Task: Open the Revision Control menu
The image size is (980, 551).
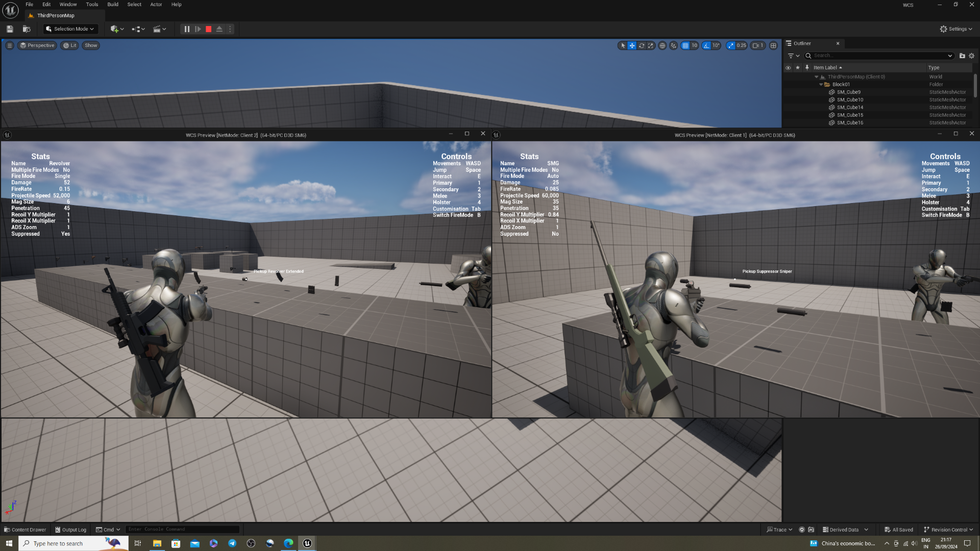Action: pyautogui.click(x=948, y=530)
